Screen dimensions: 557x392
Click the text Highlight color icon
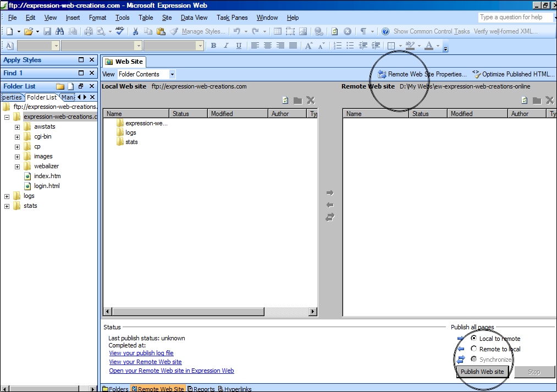tap(410, 46)
